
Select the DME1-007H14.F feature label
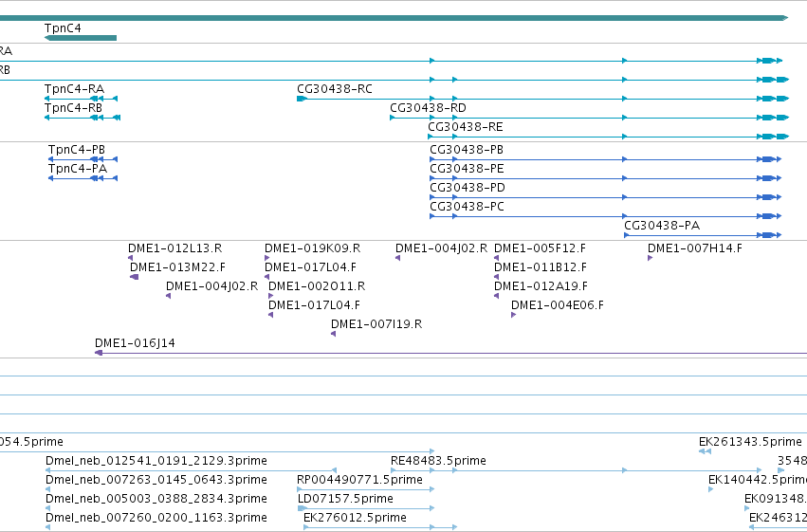[x=695, y=248]
